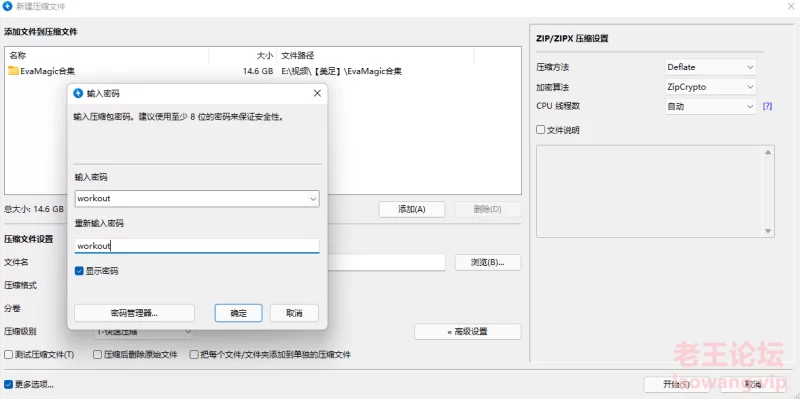Screen dimensions: 800x399
Task: Click the 确定 button
Action: (238, 313)
